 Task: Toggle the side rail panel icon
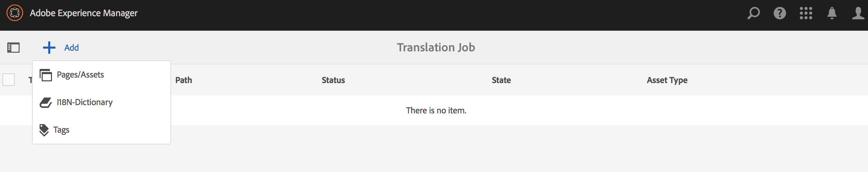(x=13, y=48)
